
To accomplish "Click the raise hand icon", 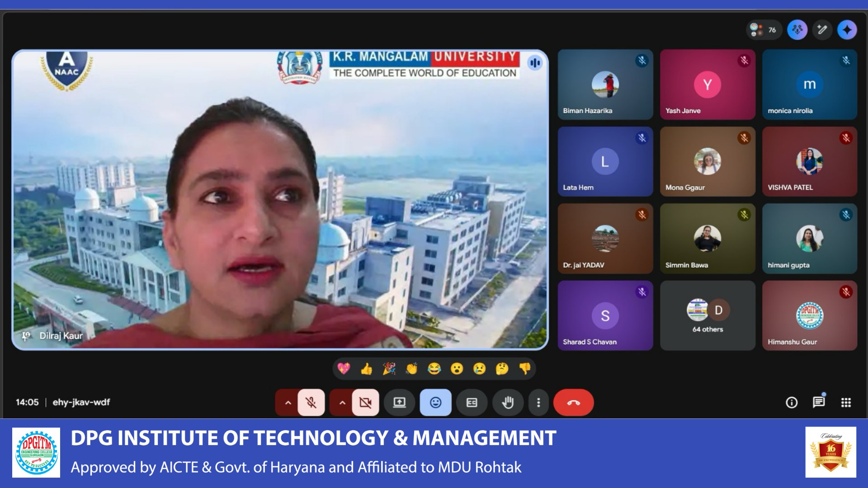I will (508, 402).
